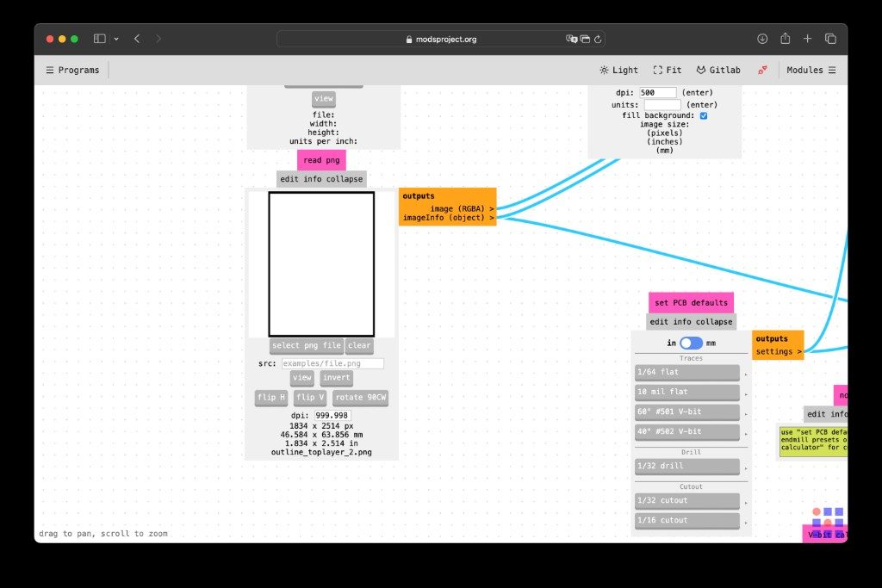Open the Safari sidebar dropdown chevron

point(116,39)
